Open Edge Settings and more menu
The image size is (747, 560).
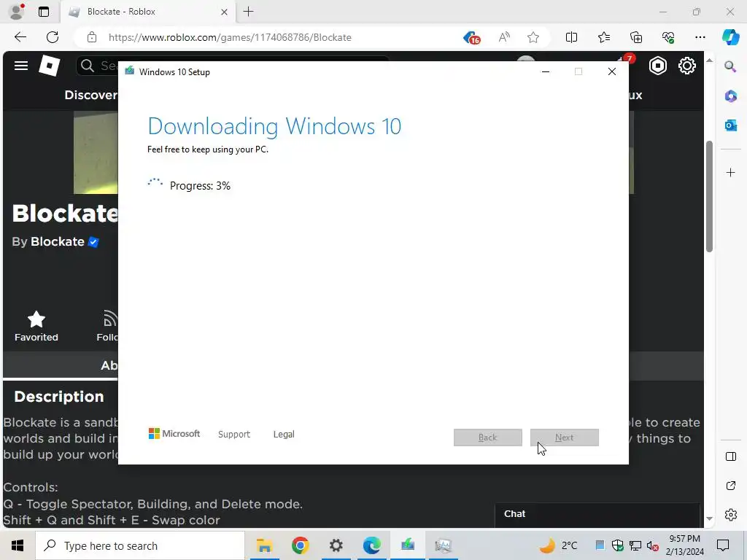[700, 37]
